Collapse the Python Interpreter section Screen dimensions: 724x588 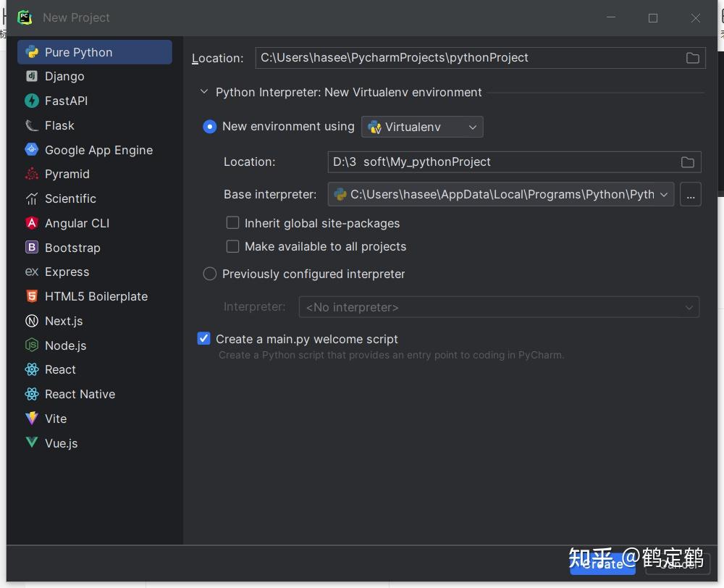pos(203,92)
